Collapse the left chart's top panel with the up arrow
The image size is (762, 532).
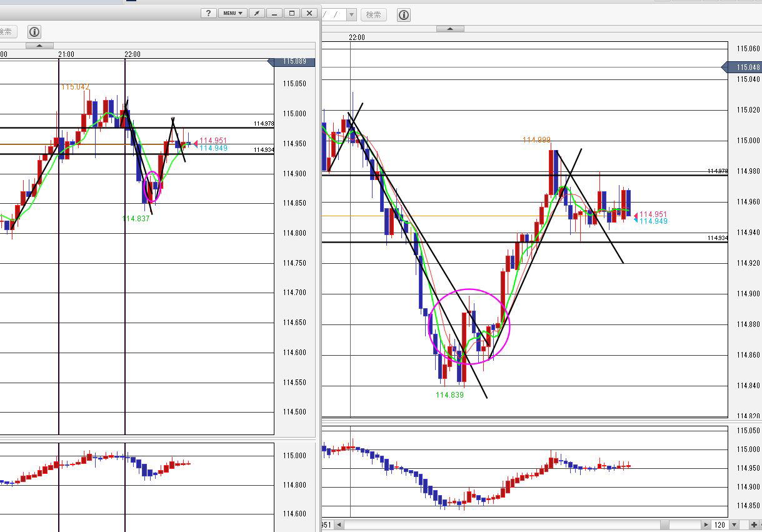click(x=39, y=46)
